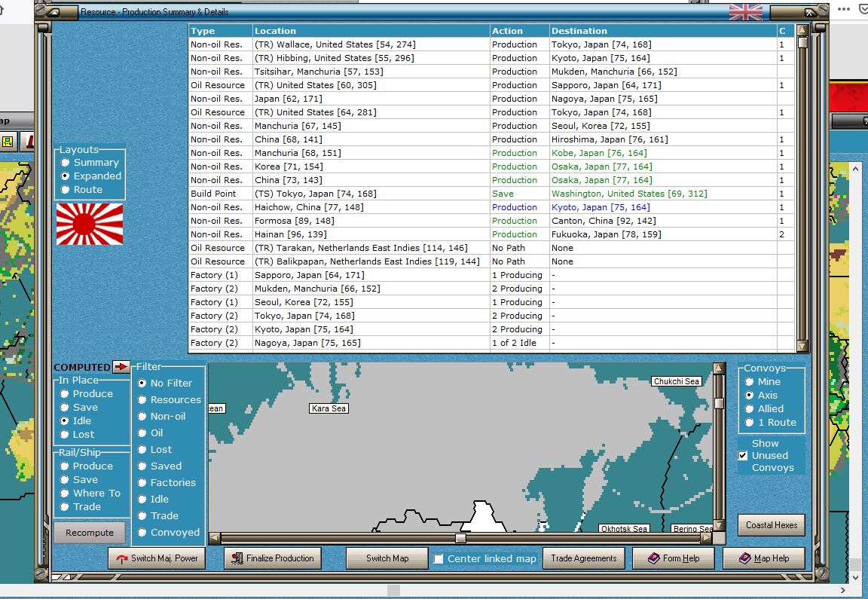
Task: Click the Recompute button
Action: pyautogui.click(x=89, y=533)
